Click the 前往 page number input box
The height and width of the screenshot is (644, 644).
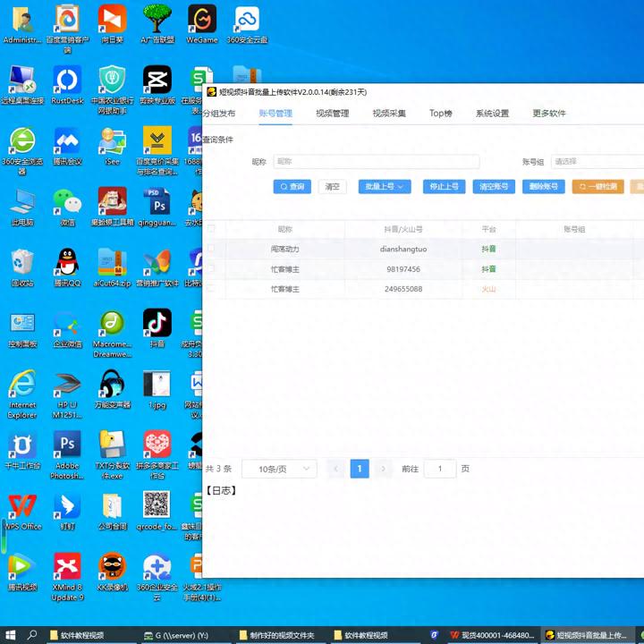click(x=440, y=469)
